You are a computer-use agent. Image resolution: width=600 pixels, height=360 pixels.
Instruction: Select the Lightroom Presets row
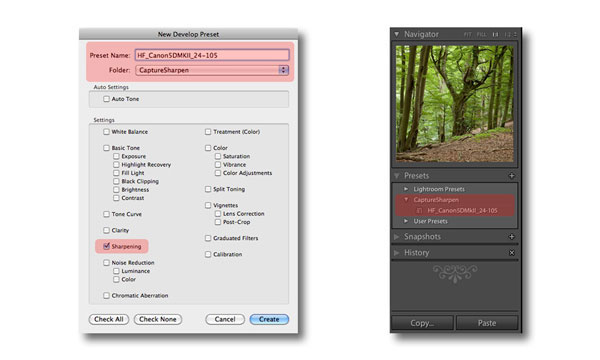455,189
